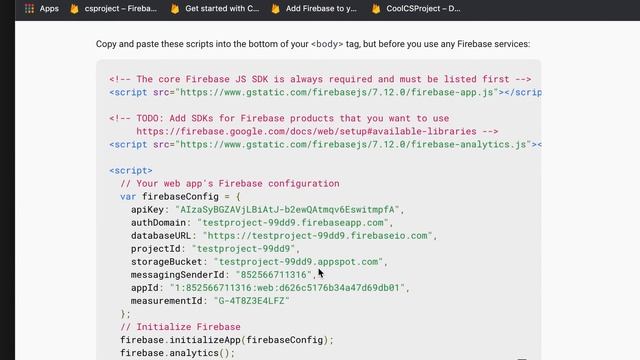This screenshot has width=640, height=360.
Task: Open the Get started with C... bookmark
Action: tap(222, 9)
